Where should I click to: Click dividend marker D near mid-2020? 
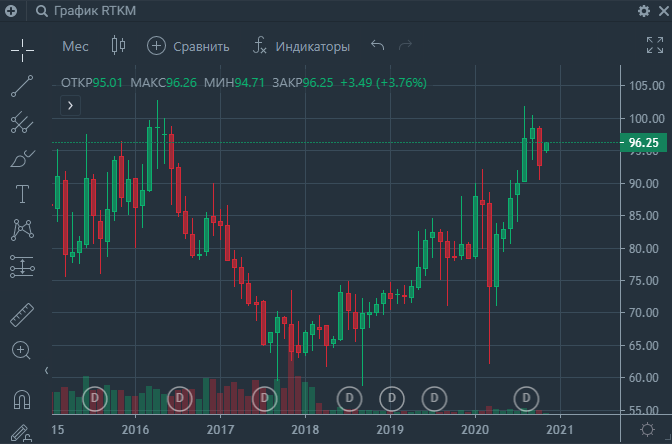(526, 399)
